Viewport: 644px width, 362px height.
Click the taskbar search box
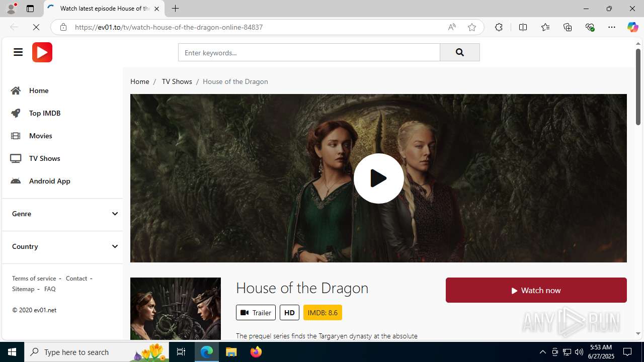point(97,352)
